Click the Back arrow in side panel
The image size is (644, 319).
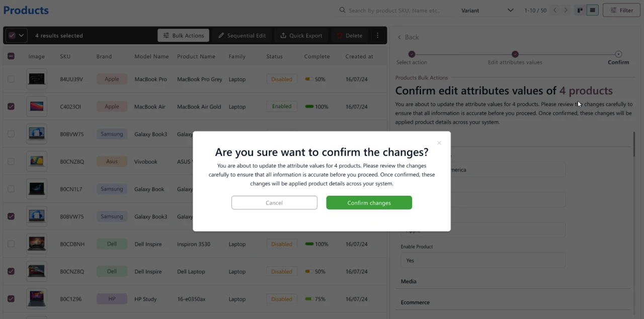point(399,37)
